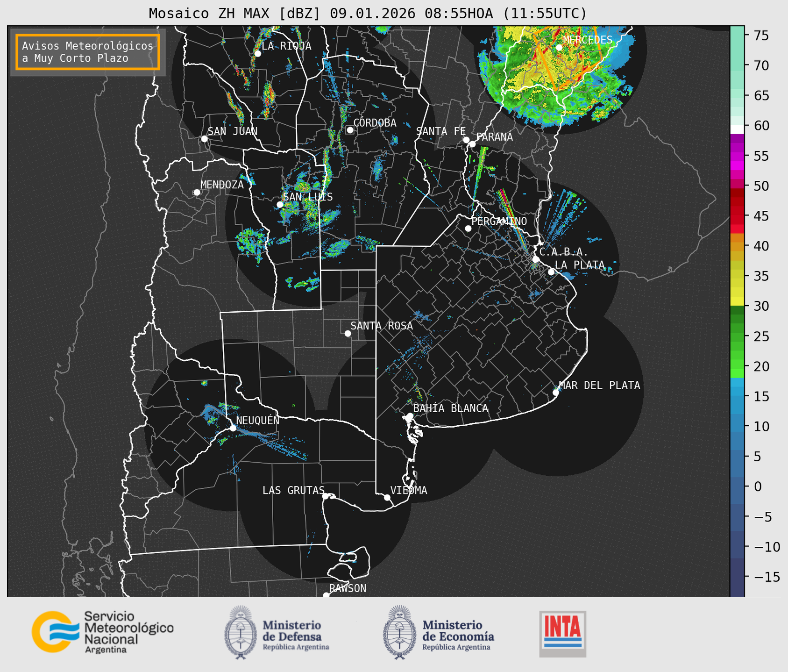Click the Ministerio de Economía emblem
This screenshot has height=672, width=788.
[399, 632]
